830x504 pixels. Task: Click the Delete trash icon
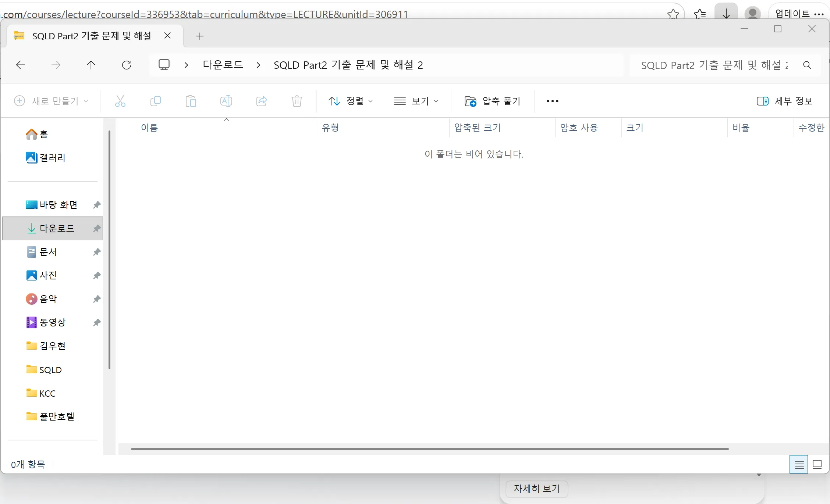click(x=297, y=101)
